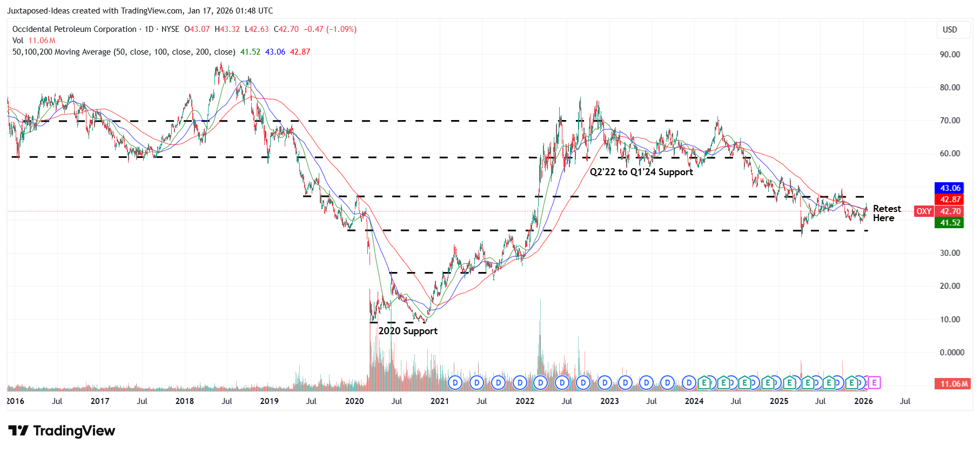Click the pink upcoming earnings E marker
The height and width of the screenshot is (451, 980).
[x=874, y=383]
